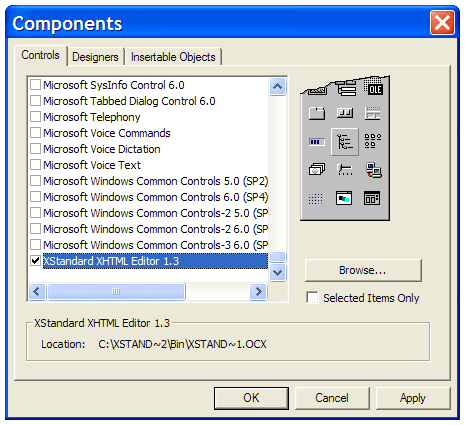Click the ProgressBar icon in the palette
465x425 pixels.
(316, 142)
